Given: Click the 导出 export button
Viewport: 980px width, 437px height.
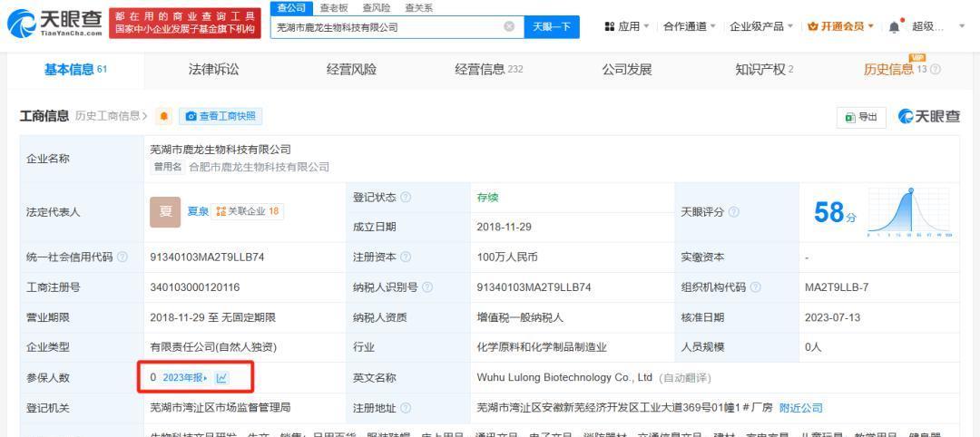Looking at the screenshot, I should click(861, 117).
